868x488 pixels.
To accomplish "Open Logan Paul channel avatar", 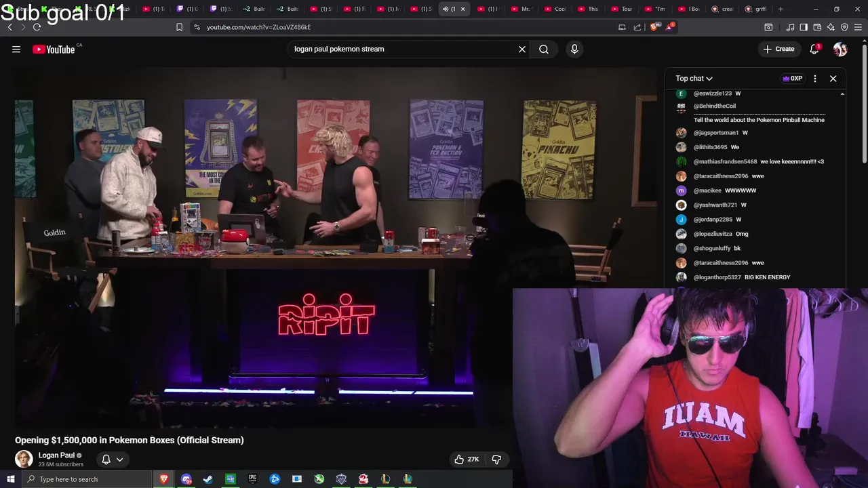I will tap(24, 459).
